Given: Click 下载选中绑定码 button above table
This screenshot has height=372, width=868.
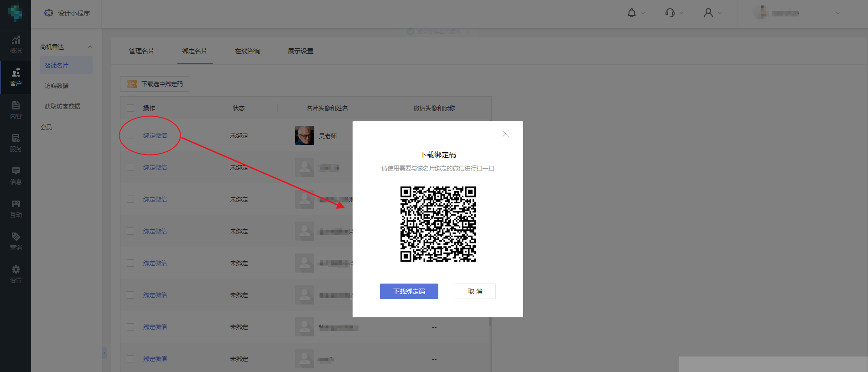Looking at the screenshot, I should tap(155, 84).
